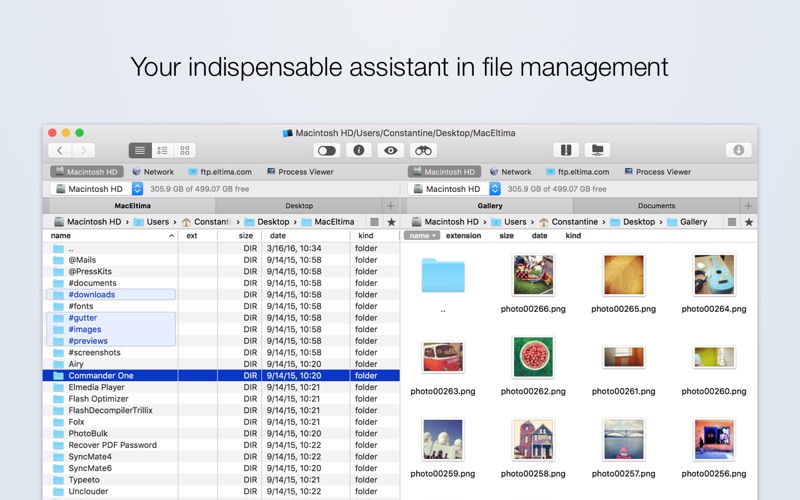Switch to full list view mode
Viewport: 800px width, 500px height.
[x=140, y=150]
